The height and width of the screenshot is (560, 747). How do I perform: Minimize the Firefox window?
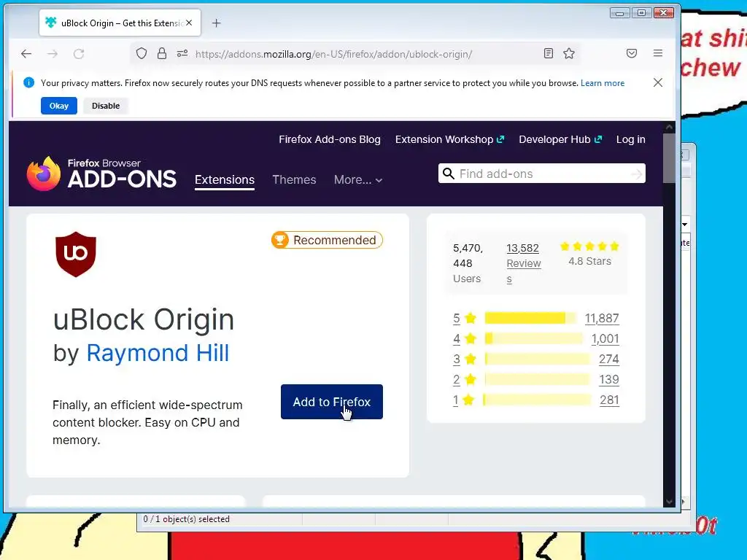click(x=619, y=13)
